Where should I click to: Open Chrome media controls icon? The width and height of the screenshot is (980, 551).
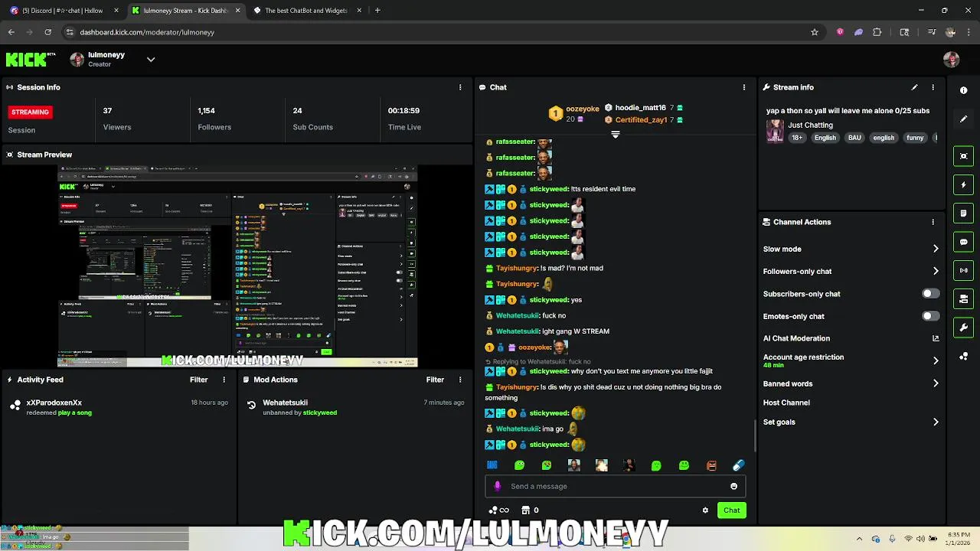[932, 32]
